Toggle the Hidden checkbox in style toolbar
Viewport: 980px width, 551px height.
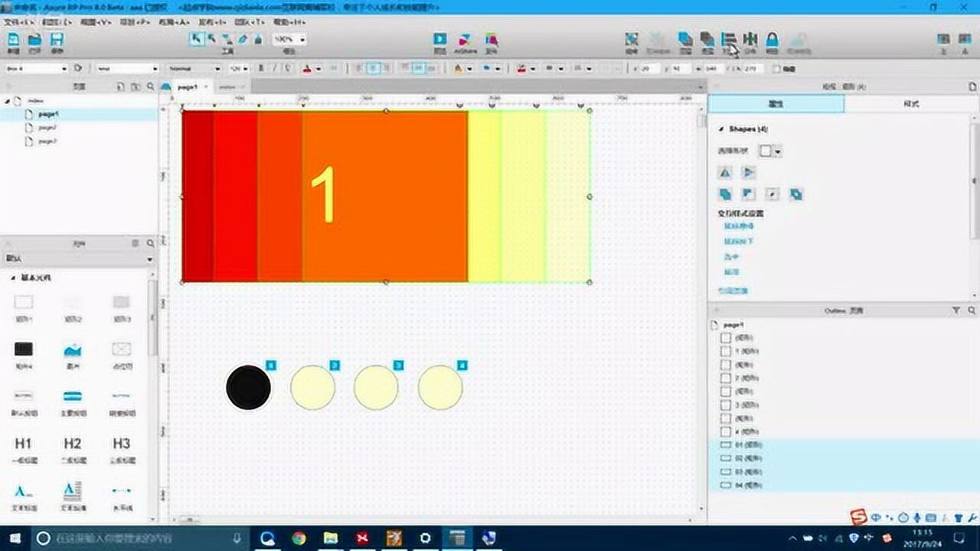tap(776, 68)
